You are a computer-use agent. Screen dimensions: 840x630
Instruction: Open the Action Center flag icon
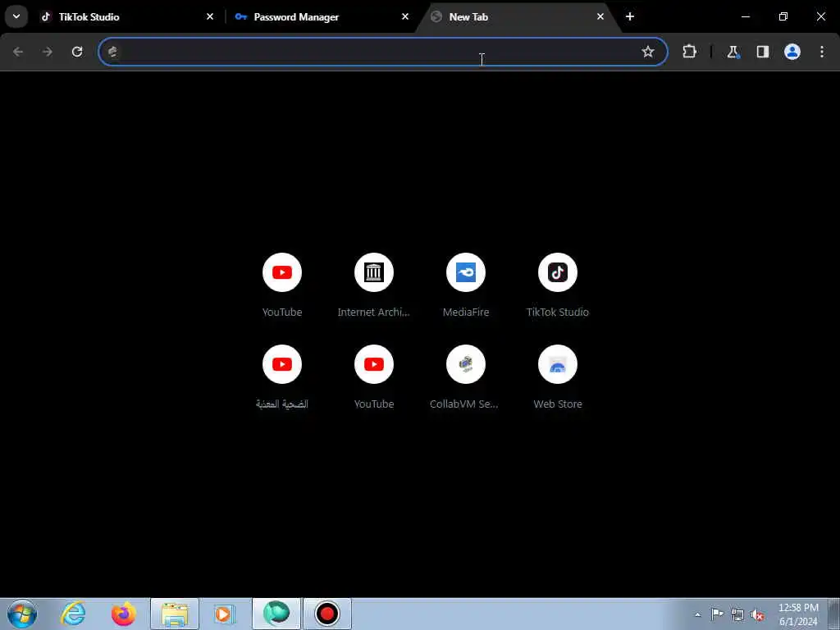click(x=717, y=614)
